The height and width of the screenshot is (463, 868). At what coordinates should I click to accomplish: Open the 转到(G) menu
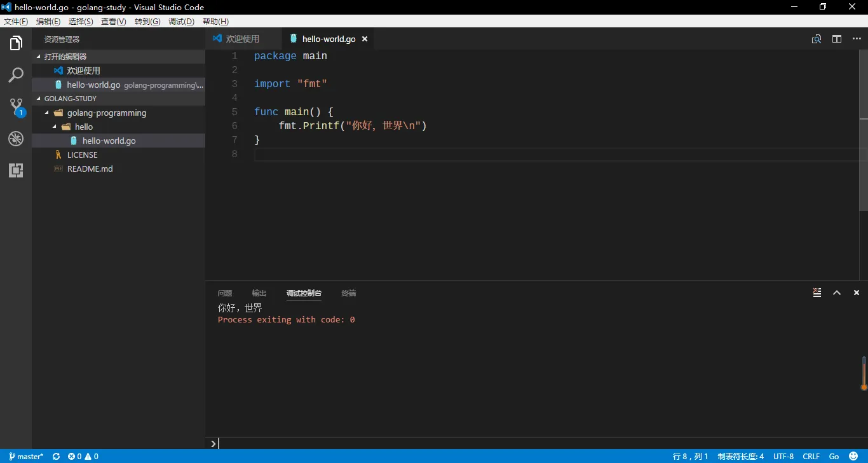tap(147, 21)
